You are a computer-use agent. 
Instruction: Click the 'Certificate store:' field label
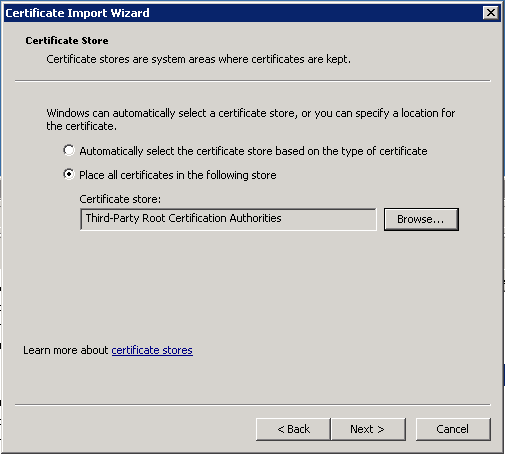point(120,199)
